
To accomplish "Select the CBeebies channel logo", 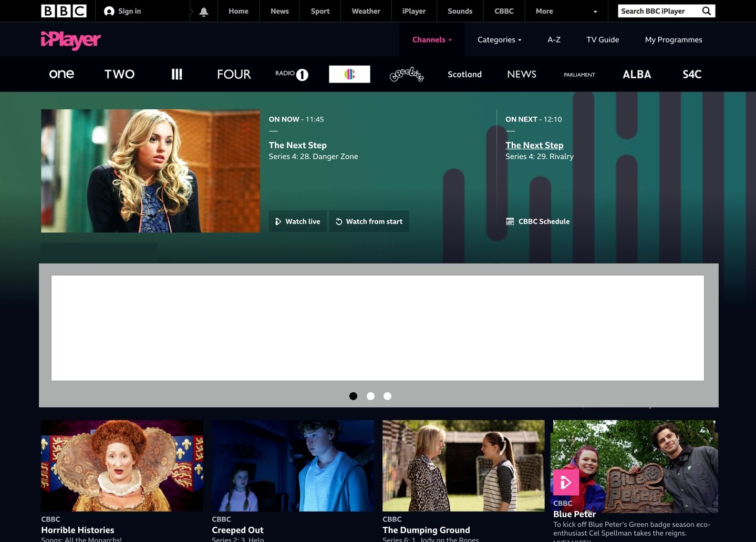I will click(407, 74).
